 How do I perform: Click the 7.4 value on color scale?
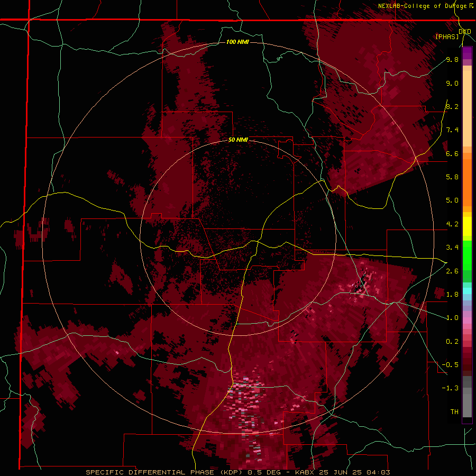(x=452, y=130)
